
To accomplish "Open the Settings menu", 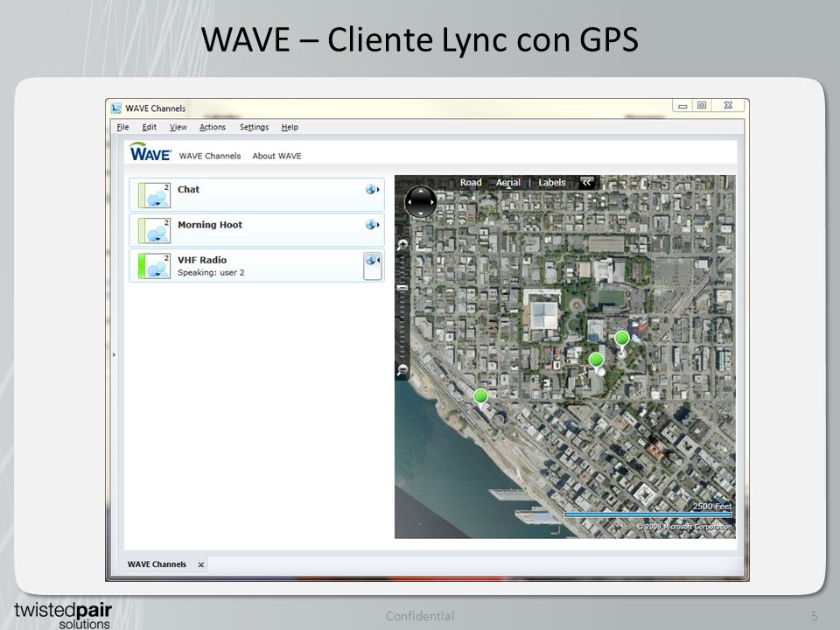I will [x=254, y=127].
